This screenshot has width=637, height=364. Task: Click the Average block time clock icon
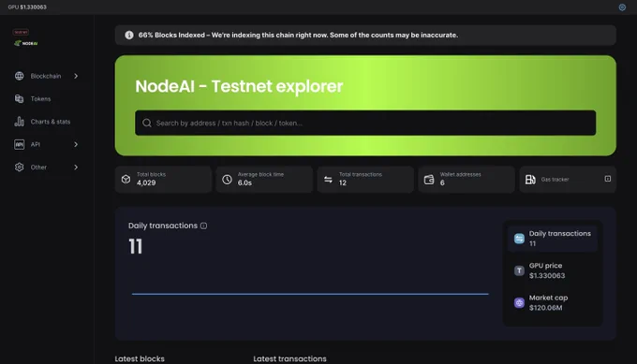[x=227, y=179]
